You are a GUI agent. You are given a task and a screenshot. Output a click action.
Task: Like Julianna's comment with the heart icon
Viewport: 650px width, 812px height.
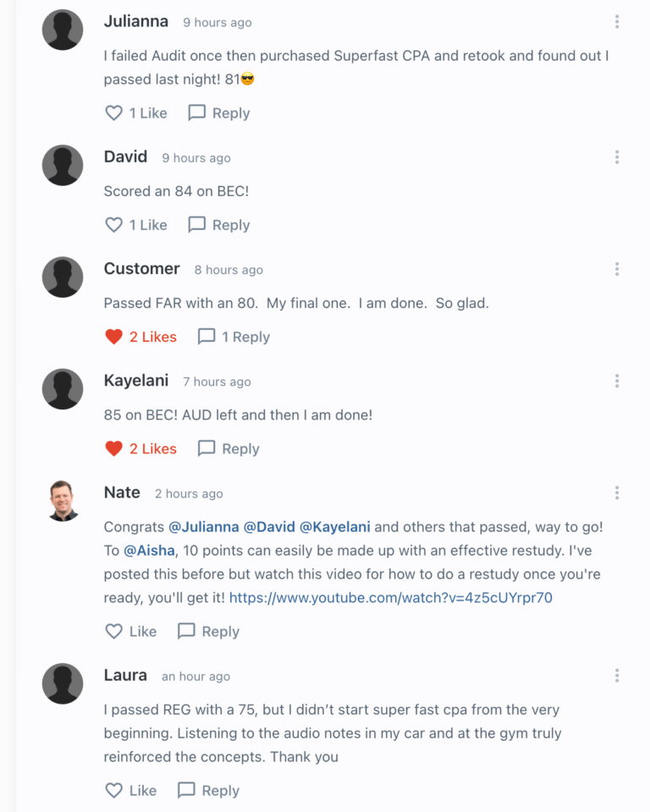[113, 112]
